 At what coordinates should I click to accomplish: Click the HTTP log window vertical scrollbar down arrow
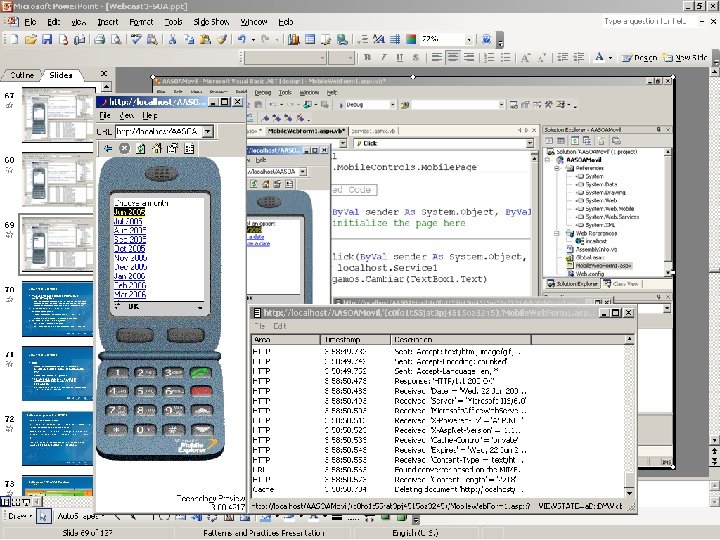point(630,492)
